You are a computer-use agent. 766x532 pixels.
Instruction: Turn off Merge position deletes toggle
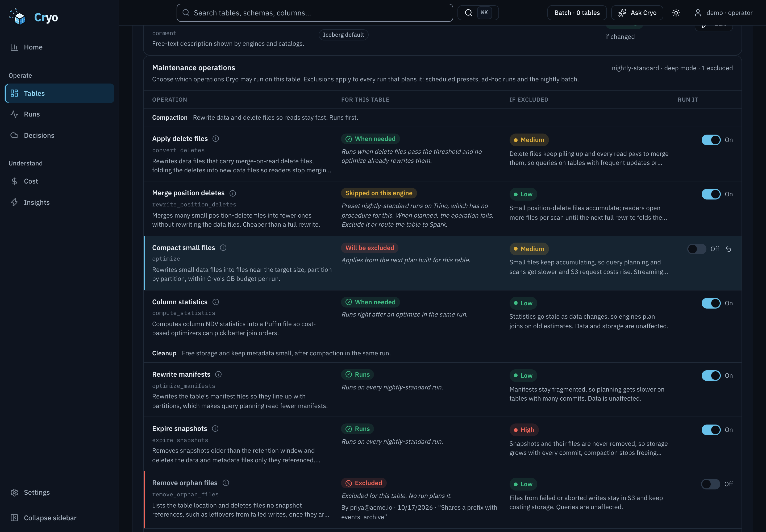click(711, 194)
